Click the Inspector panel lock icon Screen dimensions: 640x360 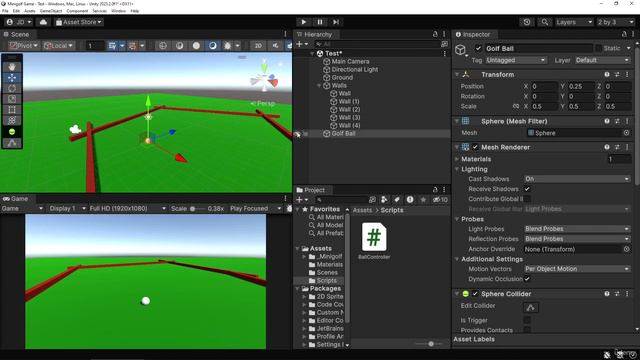[624, 34]
